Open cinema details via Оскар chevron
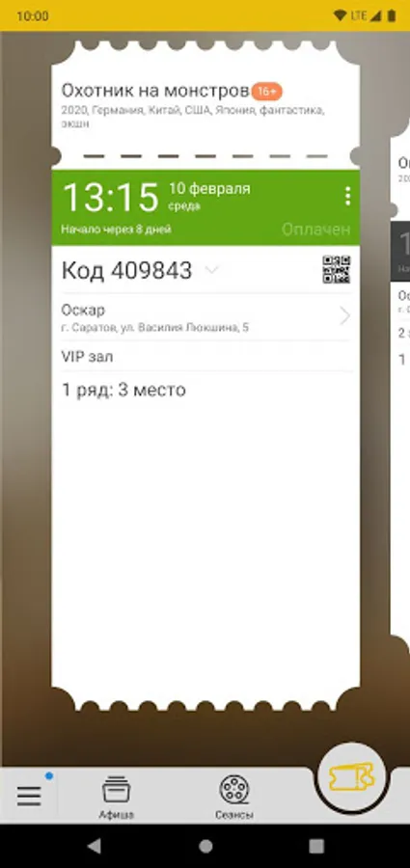 tap(344, 316)
